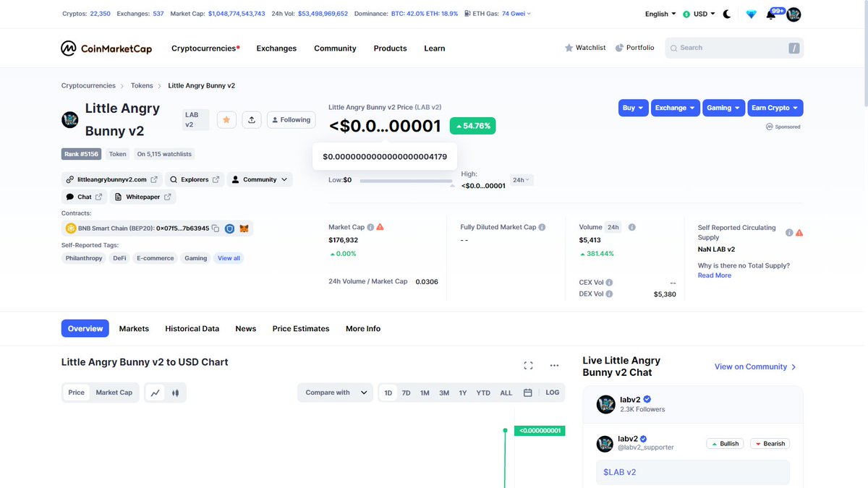Toggle LOG scale on chart
Image resolution: width=868 pixels, height=488 pixels.
[553, 393]
